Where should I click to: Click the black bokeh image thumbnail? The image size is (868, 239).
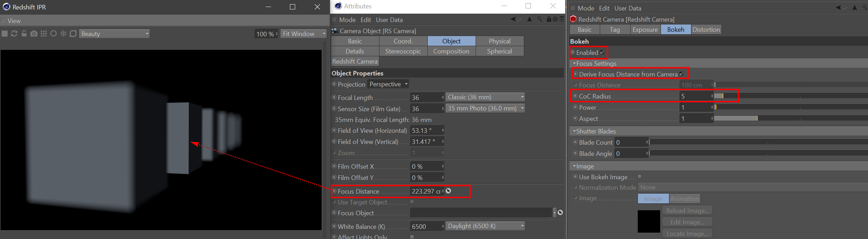point(649,221)
